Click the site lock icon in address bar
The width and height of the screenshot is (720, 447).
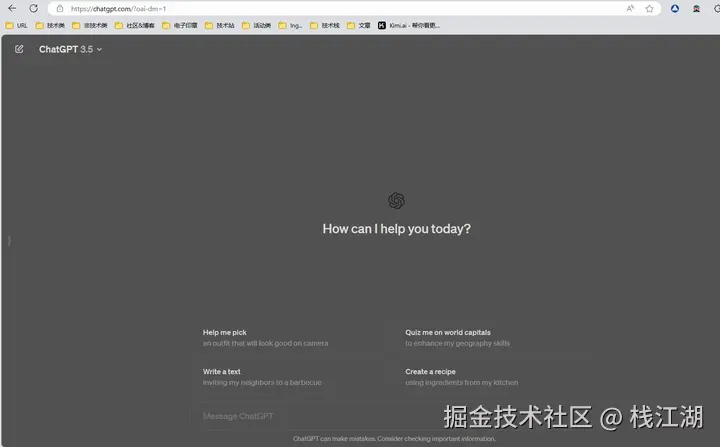60,8
